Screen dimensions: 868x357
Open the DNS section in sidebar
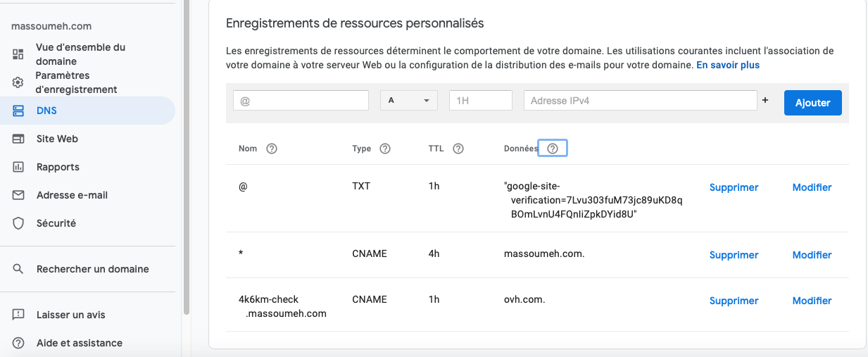coord(46,111)
